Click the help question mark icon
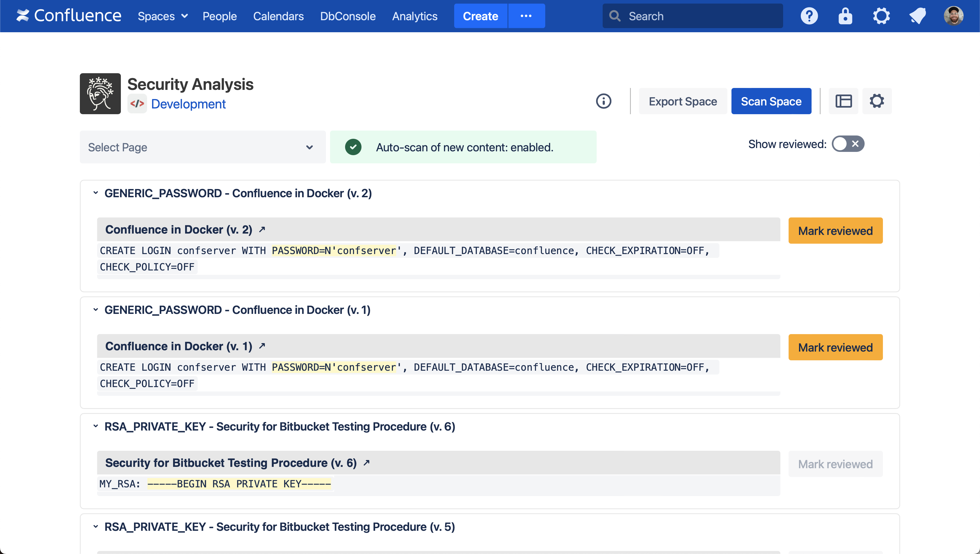Image resolution: width=980 pixels, height=554 pixels. tap(809, 16)
